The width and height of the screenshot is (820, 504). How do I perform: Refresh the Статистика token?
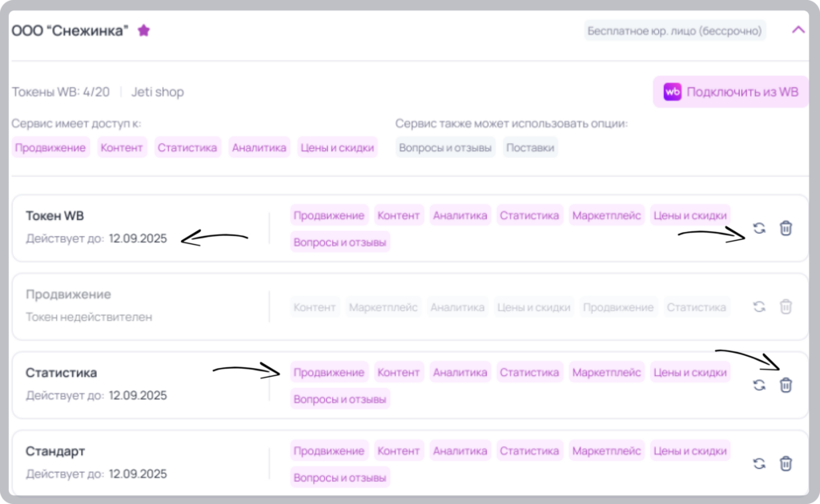coord(759,385)
